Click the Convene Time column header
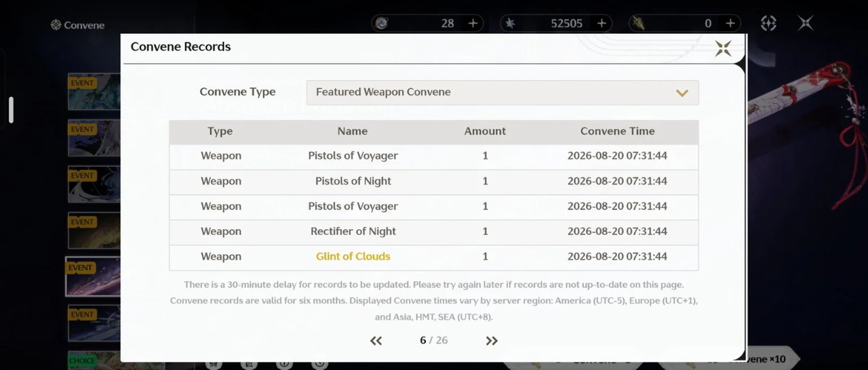The image size is (868, 370). point(617,131)
